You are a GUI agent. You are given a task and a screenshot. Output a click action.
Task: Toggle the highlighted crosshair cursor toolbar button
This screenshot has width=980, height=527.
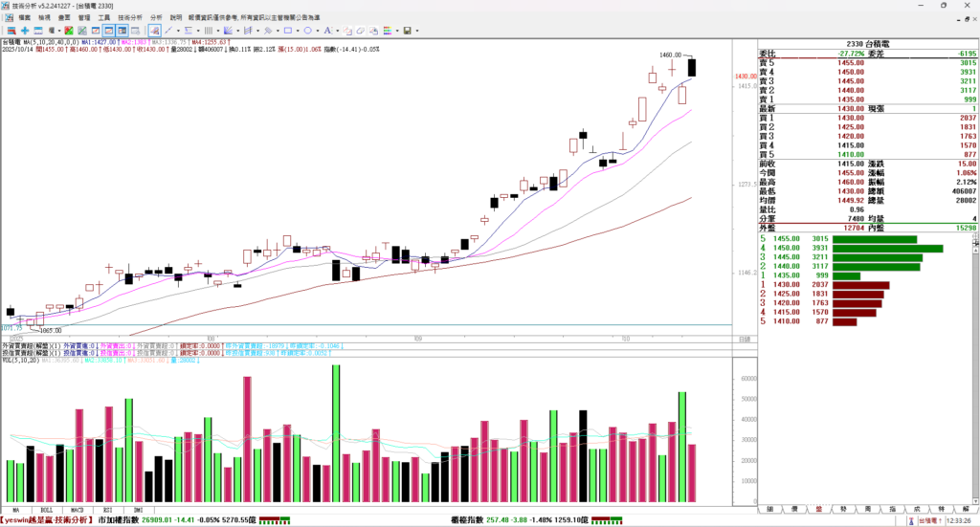coord(154,31)
